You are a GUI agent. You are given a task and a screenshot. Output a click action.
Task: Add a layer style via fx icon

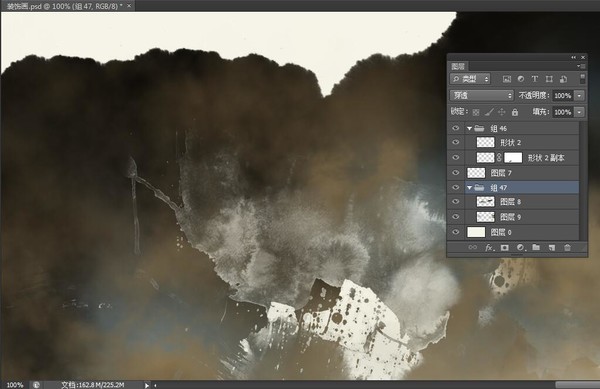(x=489, y=247)
